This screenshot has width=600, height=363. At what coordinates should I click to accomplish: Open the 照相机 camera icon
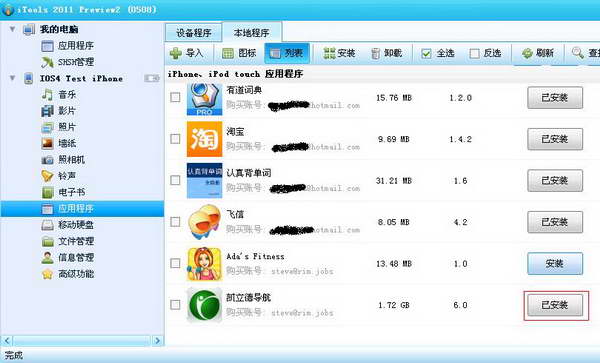click(x=47, y=160)
